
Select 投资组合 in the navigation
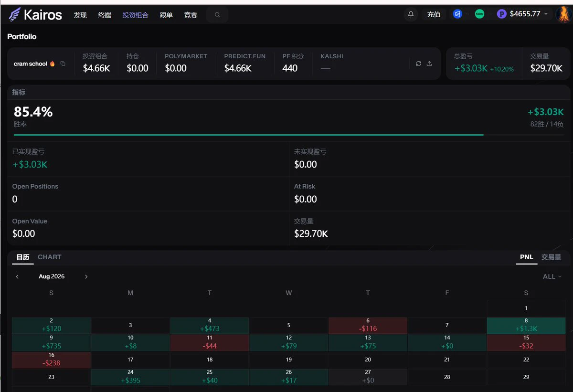coord(135,15)
